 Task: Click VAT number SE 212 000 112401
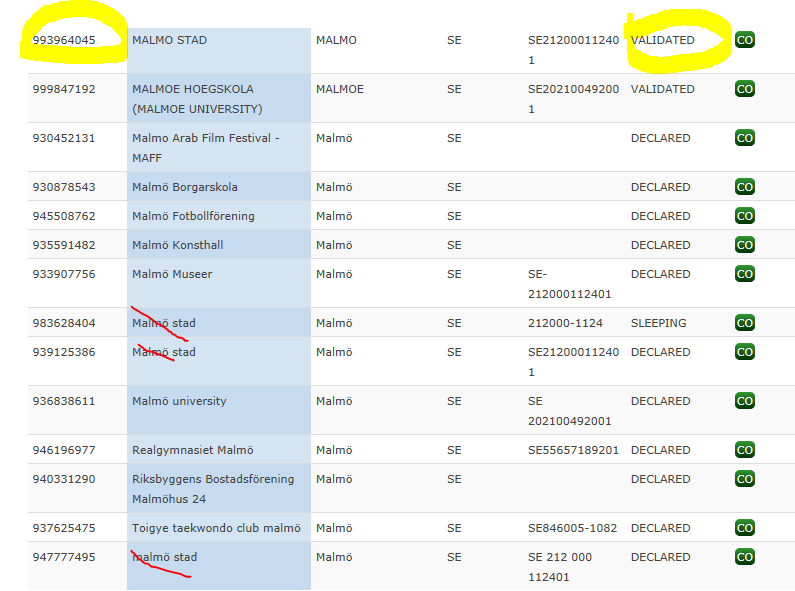click(560, 567)
